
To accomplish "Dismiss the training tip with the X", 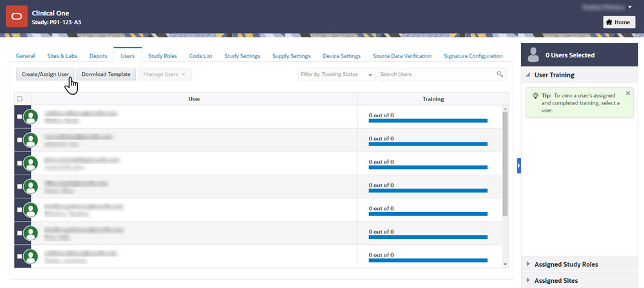I will tap(627, 93).
